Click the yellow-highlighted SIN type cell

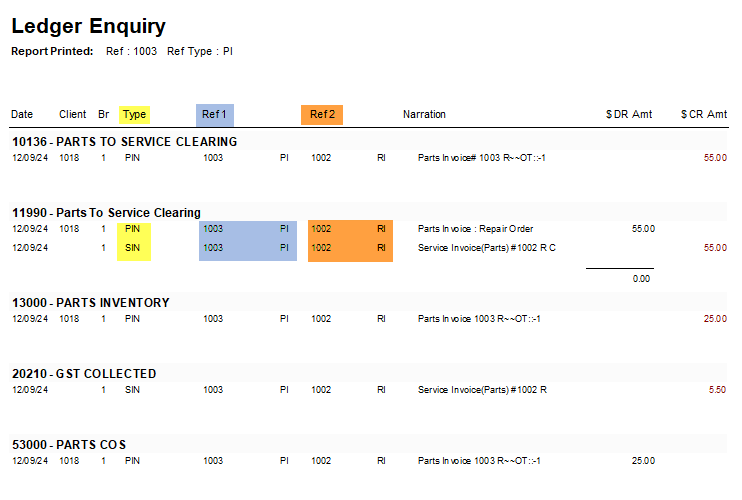(132, 248)
